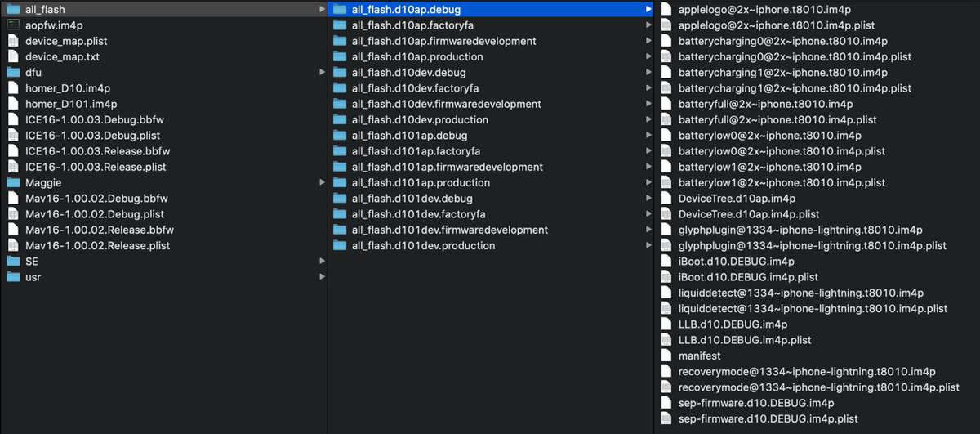Image resolution: width=980 pixels, height=434 pixels.
Task: Click the all_flash.d10ap.debug folder icon
Action: point(339,9)
